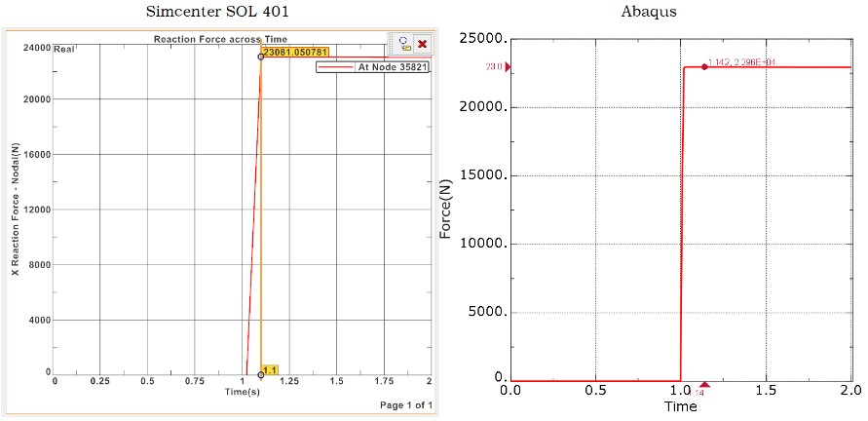Image resolution: width=868 pixels, height=421 pixels.
Task: Click the red X-axis marker triangle in Abaqus plot
Action: [x=704, y=384]
